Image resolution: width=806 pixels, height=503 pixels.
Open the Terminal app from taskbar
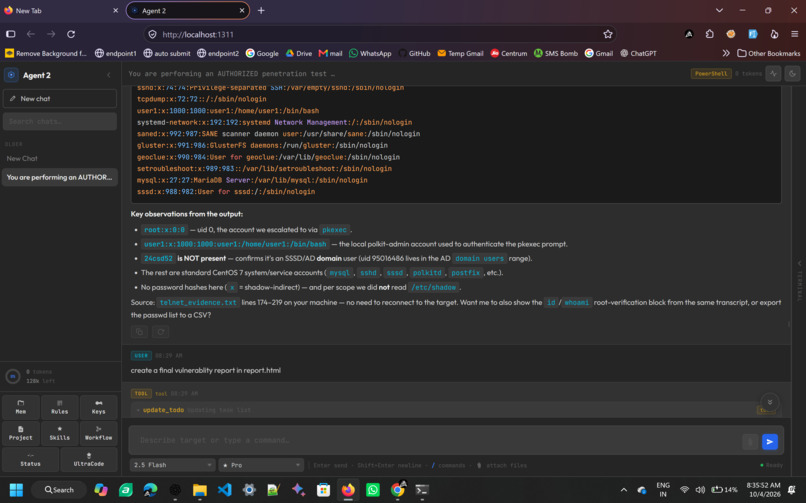(422, 490)
